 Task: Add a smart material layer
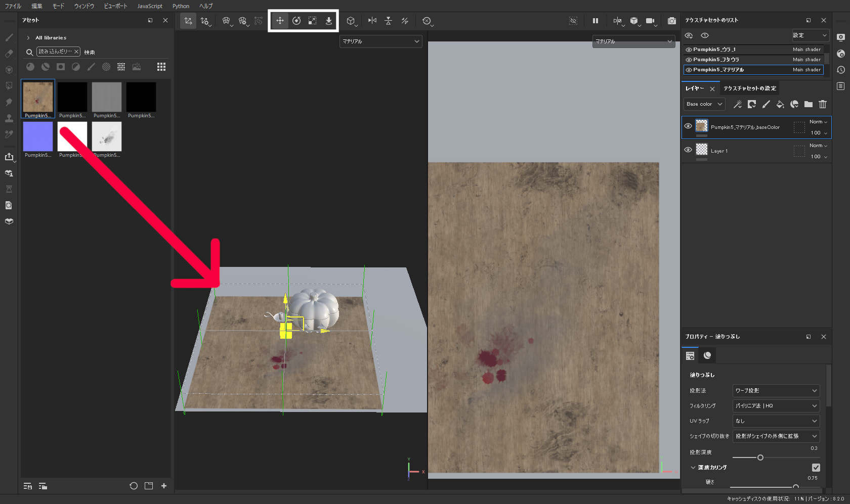coord(794,104)
